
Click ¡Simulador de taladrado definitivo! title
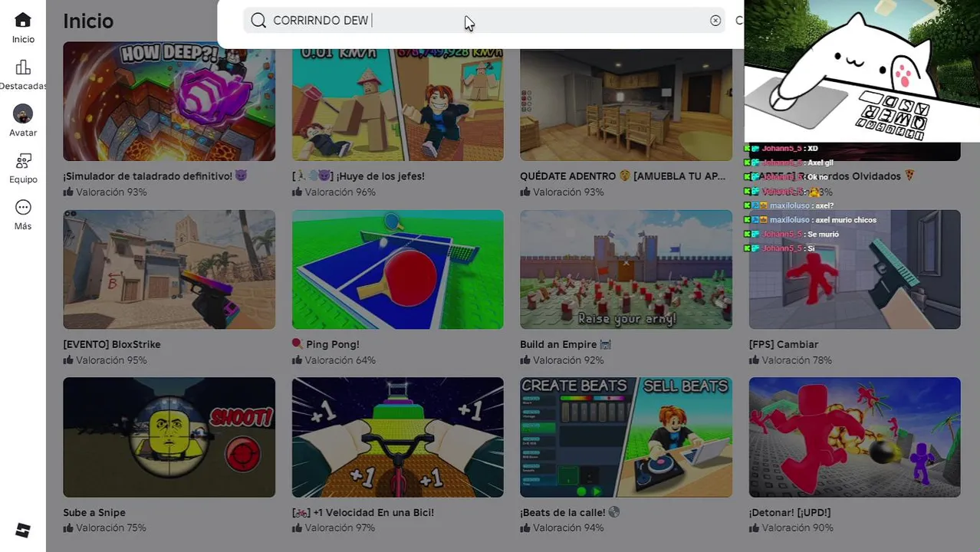point(155,176)
